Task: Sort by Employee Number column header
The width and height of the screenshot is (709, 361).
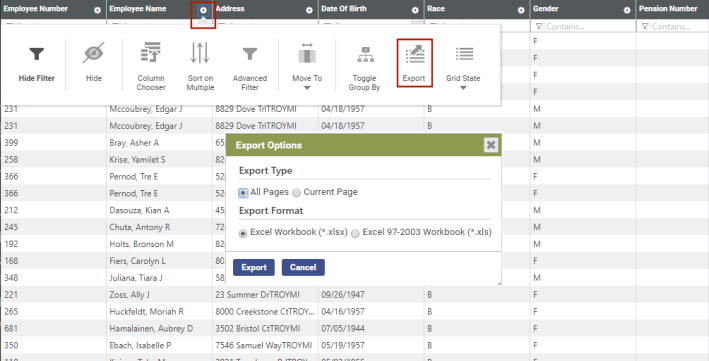Action: 36,9
